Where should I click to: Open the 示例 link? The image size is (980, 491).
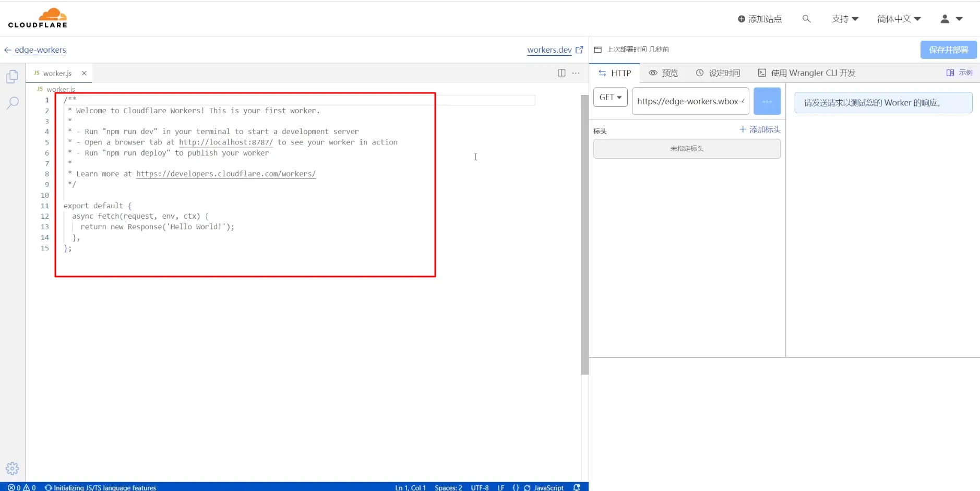(x=959, y=73)
